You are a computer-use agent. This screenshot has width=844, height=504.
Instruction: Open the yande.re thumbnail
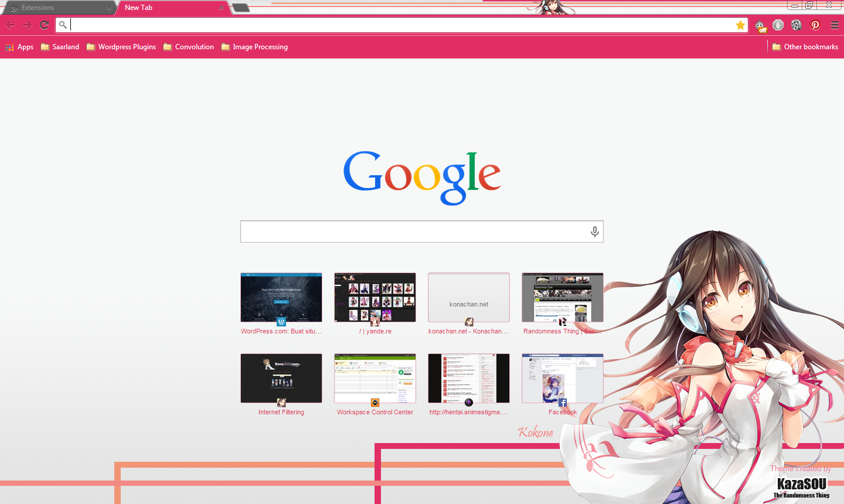(x=375, y=297)
